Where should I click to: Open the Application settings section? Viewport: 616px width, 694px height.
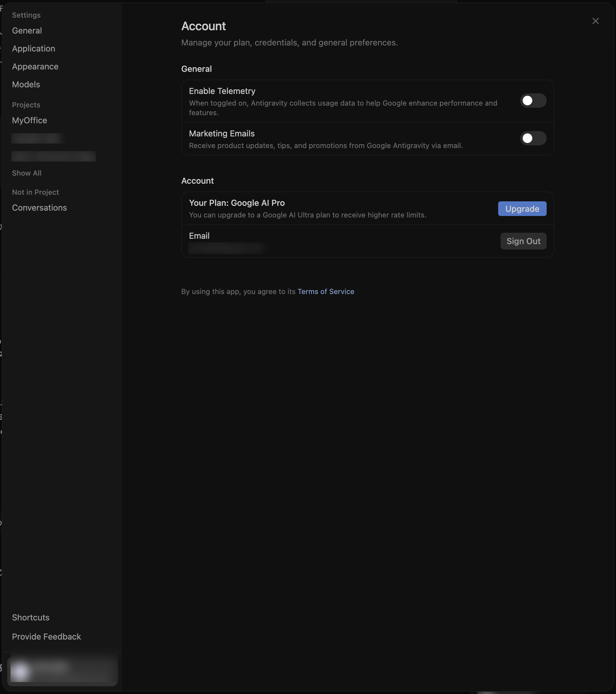[33, 48]
